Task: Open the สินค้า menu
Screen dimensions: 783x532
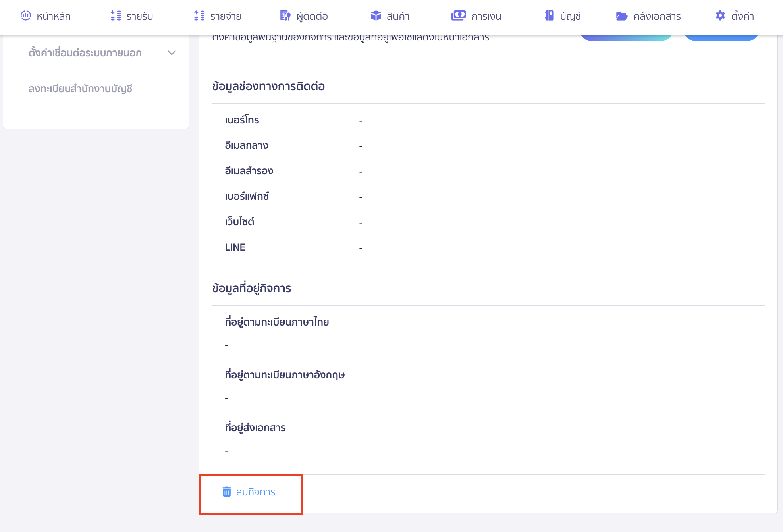Action: click(x=398, y=16)
